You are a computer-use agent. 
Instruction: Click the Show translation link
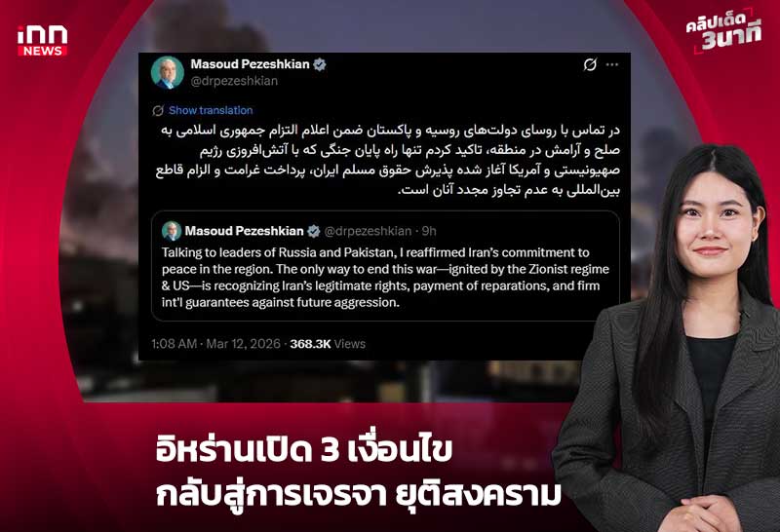pos(211,110)
